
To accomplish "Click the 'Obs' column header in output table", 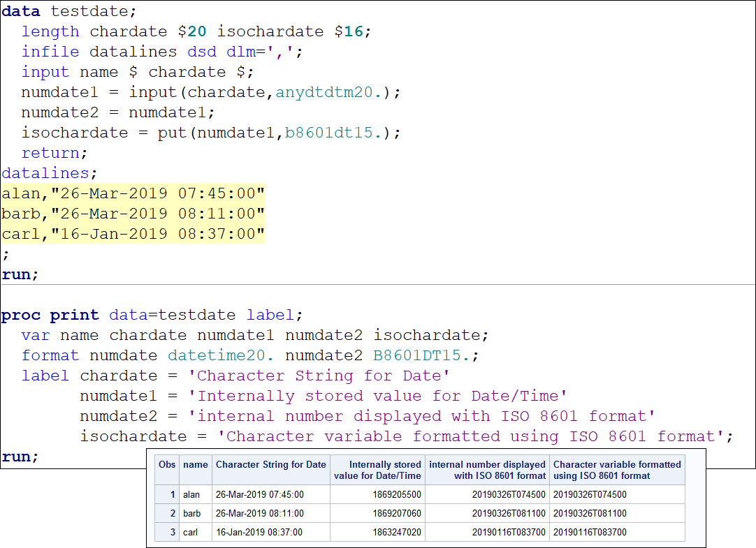I will coord(167,470).
